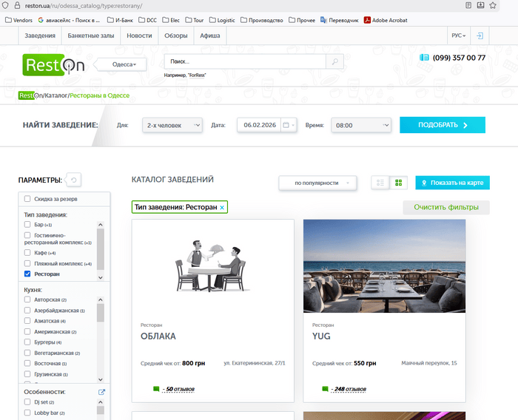The height and width of the screenshot is (420, 518).
Task: Click the RestOn logo
Action: tap(53, 65)
